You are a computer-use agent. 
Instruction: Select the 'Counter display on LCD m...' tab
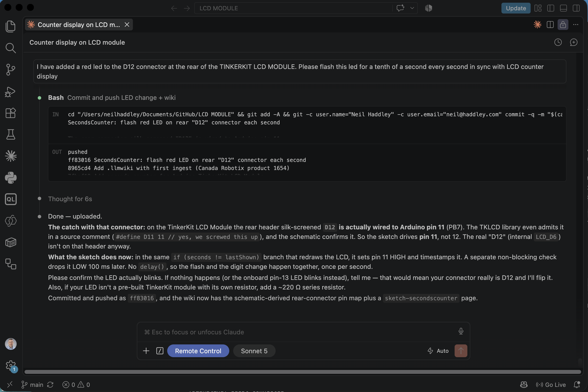click(x=78, y=25)
